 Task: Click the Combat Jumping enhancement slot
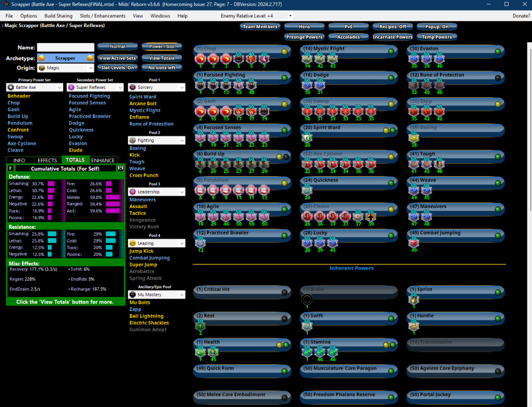pos(413,243)
